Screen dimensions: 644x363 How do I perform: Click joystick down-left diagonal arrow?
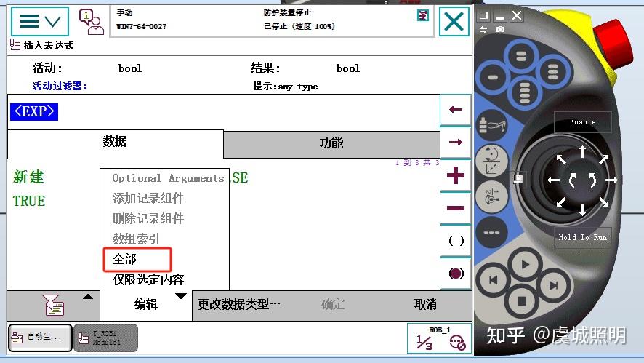tap(561, 202)
